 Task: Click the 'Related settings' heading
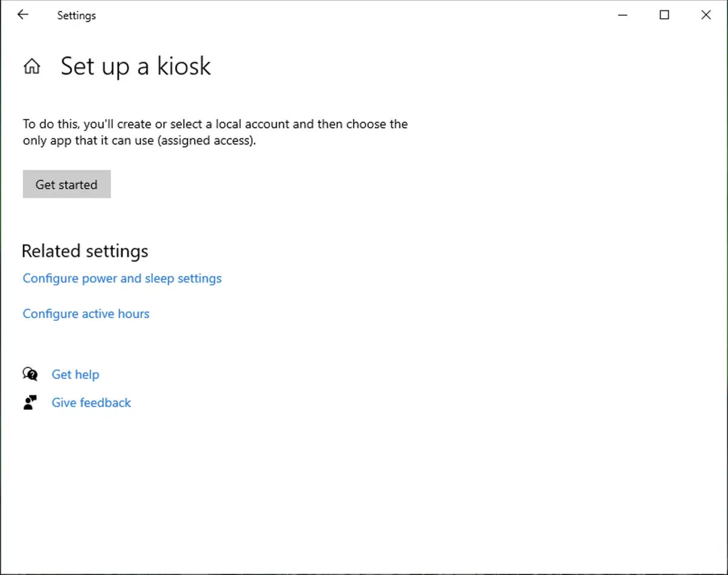point(85,251)
